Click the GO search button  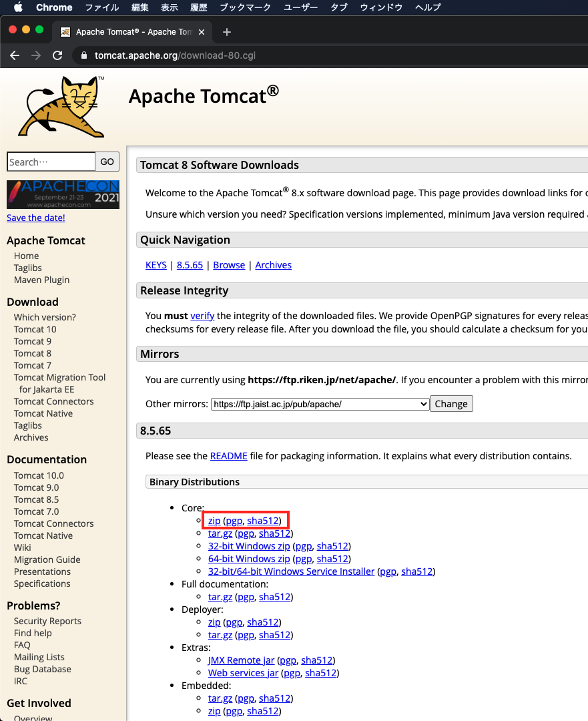click(107, 162)
